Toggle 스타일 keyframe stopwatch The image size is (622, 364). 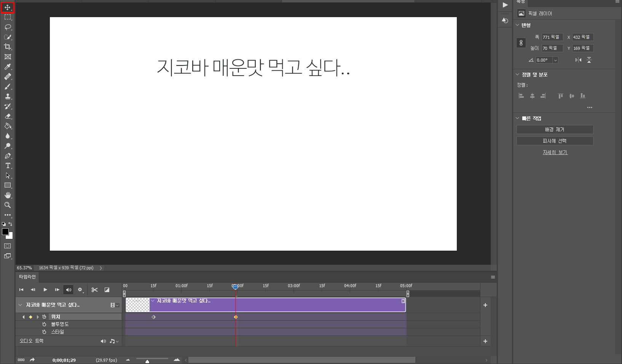(44, 332)
